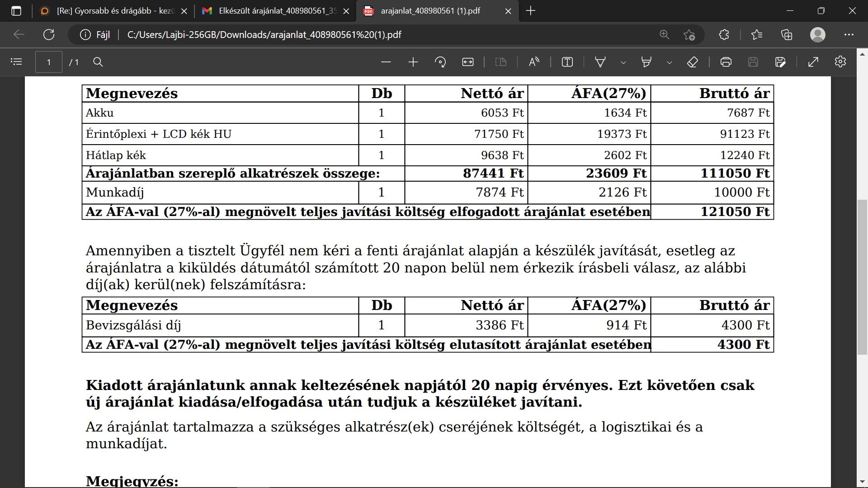Close the '[Re:] Gyorsabb és drágább' tab
This screenshot has height=488, width=868.
[x=184, y=11]
